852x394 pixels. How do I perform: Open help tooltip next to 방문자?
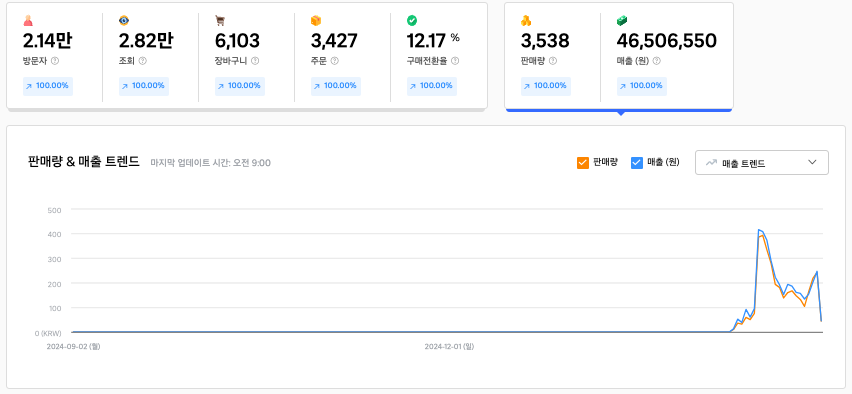tap(55, 61)
